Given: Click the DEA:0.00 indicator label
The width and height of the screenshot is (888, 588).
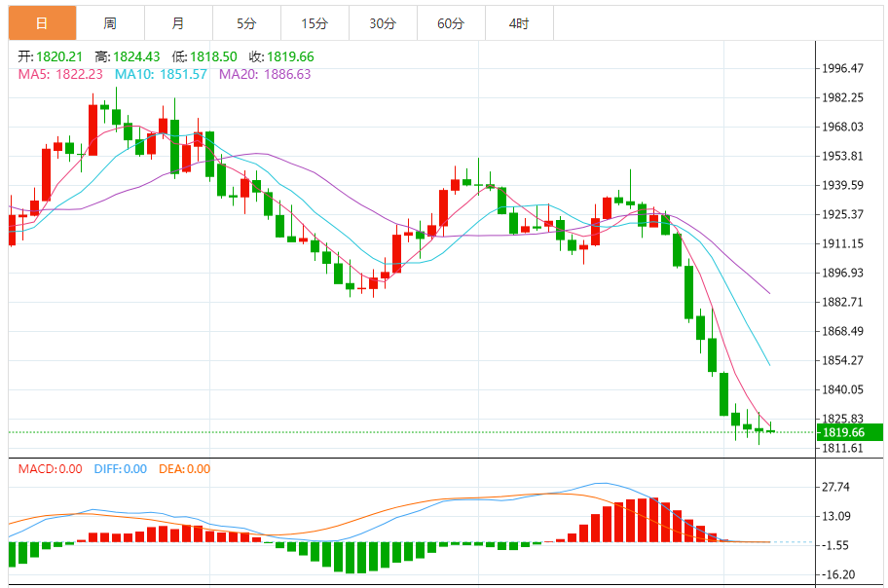Looking at the screenshot, I should click(x=185, y=469).
